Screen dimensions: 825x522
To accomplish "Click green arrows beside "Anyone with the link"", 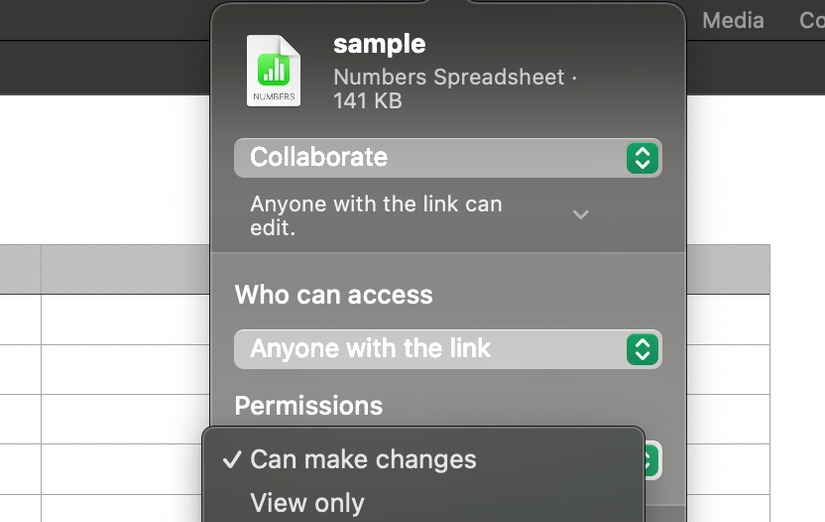I will coord(642,349).
